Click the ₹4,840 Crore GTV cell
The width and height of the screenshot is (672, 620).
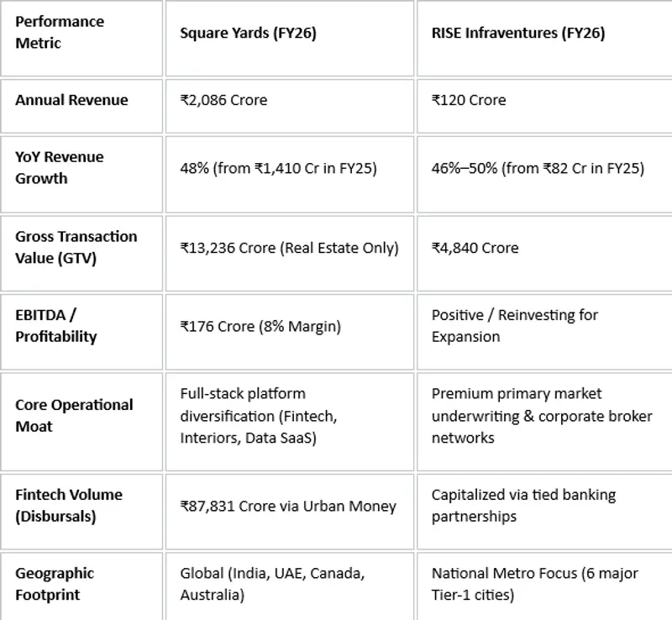coord(544,254)
